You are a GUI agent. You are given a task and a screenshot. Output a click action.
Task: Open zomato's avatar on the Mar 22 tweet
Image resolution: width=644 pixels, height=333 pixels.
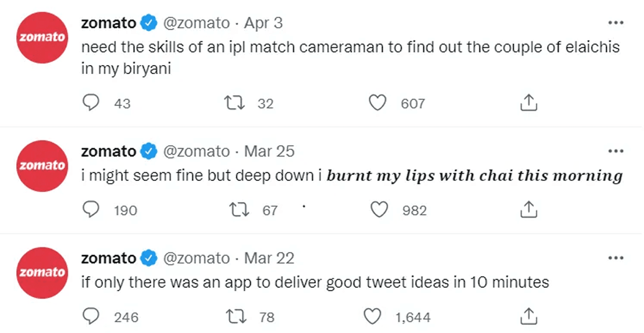tap(41, 273)
